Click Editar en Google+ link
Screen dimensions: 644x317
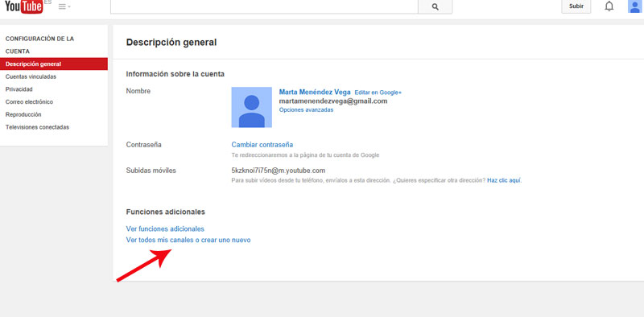click(x=378, y=93)
